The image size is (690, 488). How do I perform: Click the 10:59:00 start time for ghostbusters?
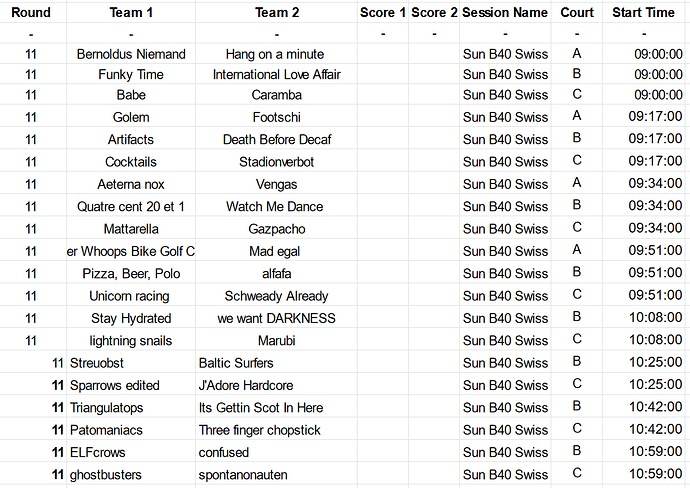(x=644, y=474)
